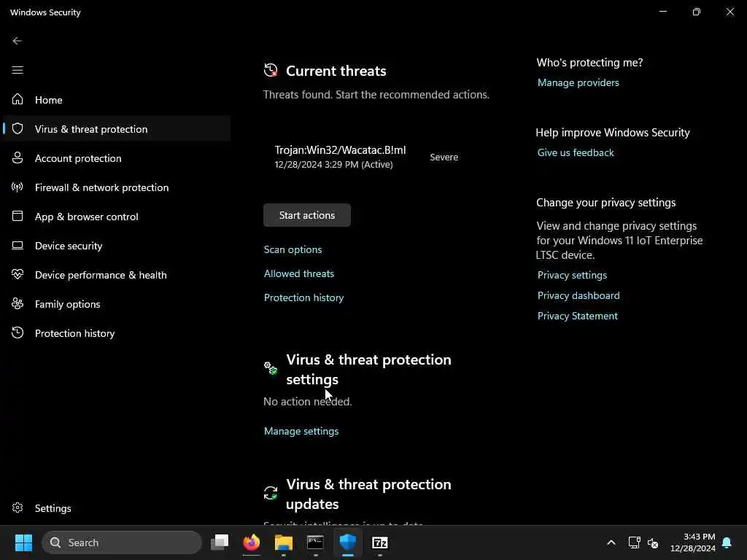Click the Settings gear icon

[x=18, y=507]
